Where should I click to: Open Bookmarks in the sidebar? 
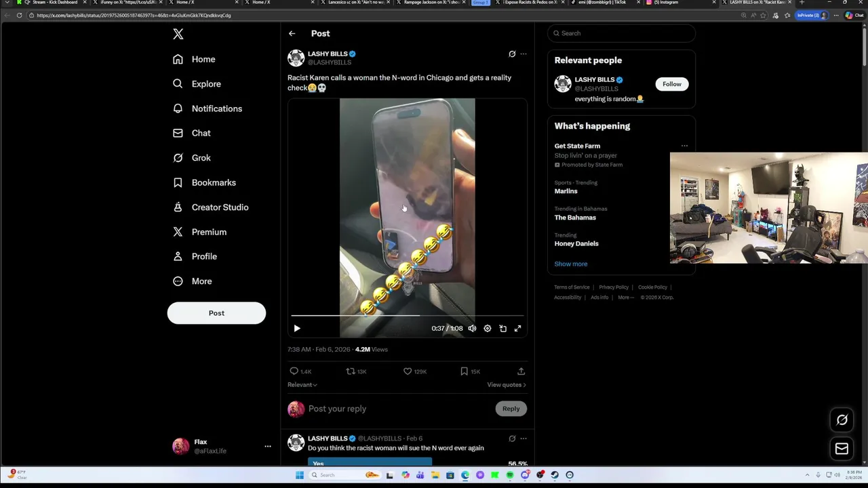tap(204, 182)
